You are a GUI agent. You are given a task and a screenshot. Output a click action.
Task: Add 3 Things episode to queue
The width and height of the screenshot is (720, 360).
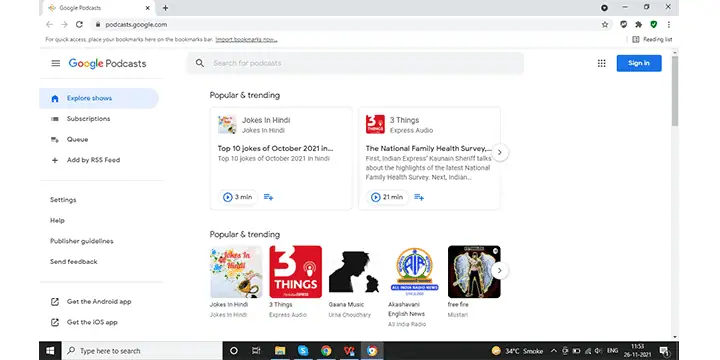pos(419,197)
